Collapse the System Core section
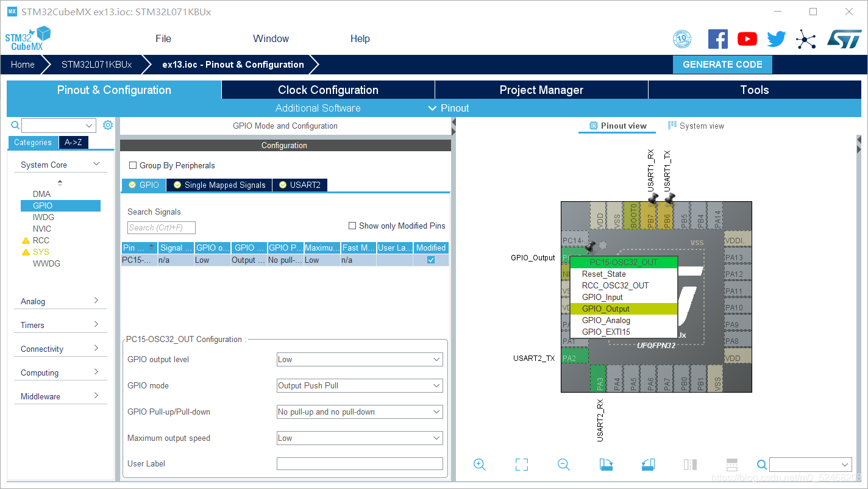The height and width of the screenshot is (489, 868). (x=96, y=164)
